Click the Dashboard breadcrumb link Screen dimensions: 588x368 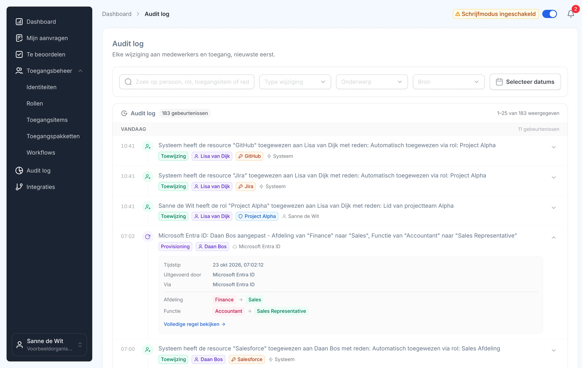pos(117,14)
